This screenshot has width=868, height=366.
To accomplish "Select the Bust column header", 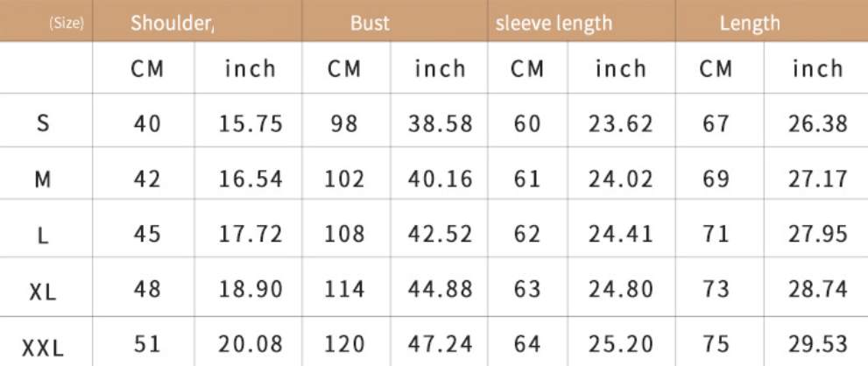I will pyautogui.click(x=370, y=24).
